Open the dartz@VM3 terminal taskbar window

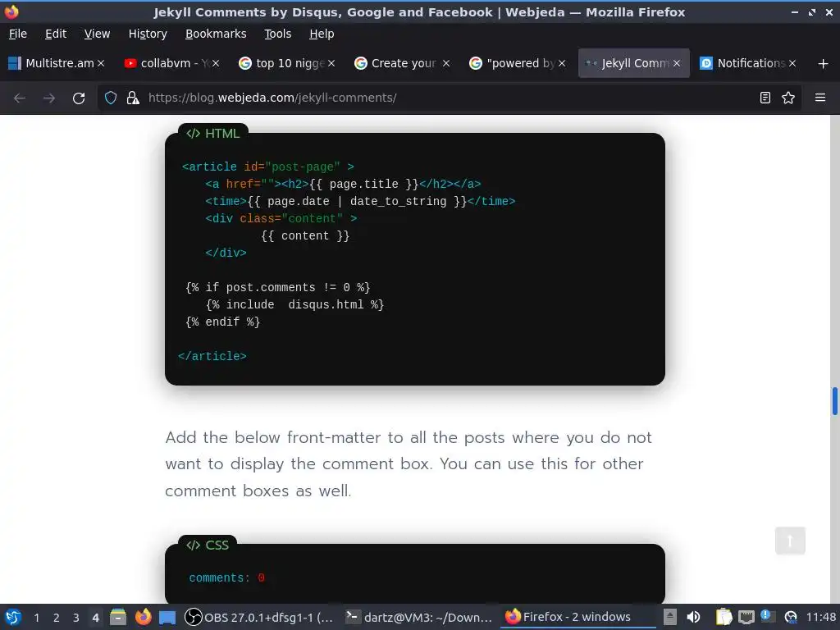[x=419, y=617]
